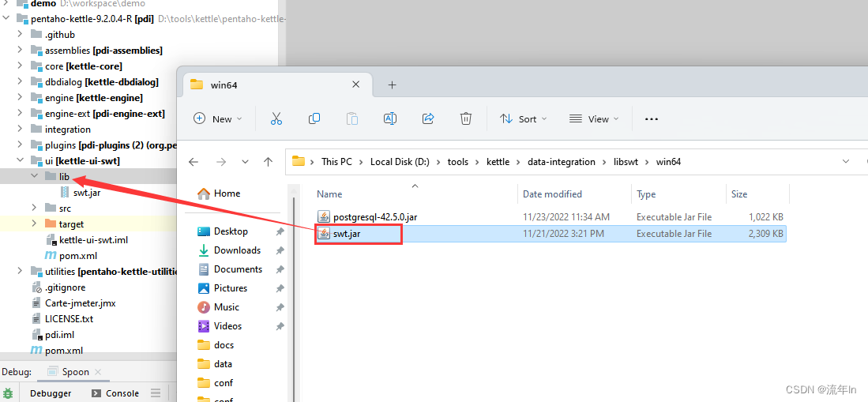
Task: Open Desktop in Explorer sidebar
Action: 231,231
